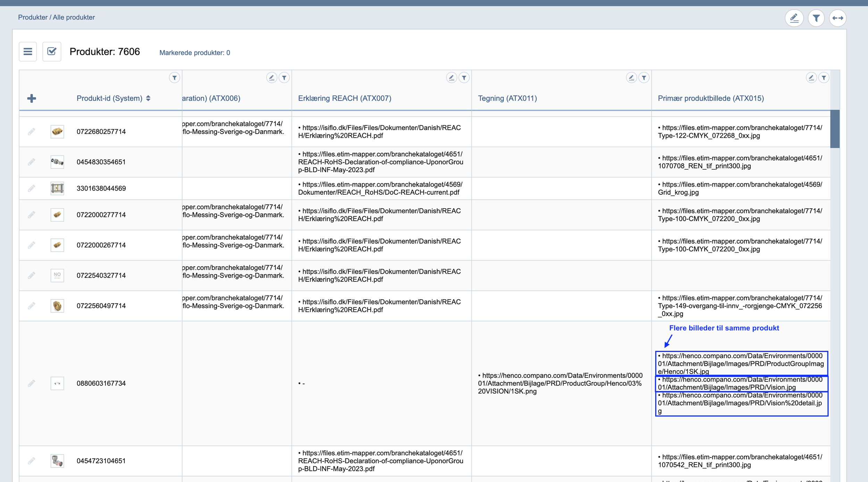Image resolution: width=868 pixels, height=482 pixels.
Task: Open the top-right global filter funnel icon
Action: [x=816, y=18]
